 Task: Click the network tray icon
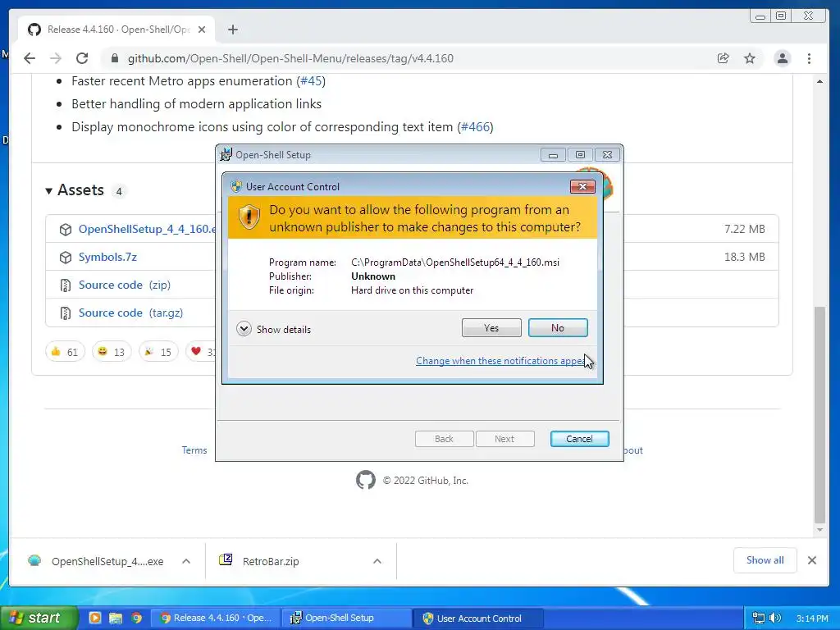[759, 618]
